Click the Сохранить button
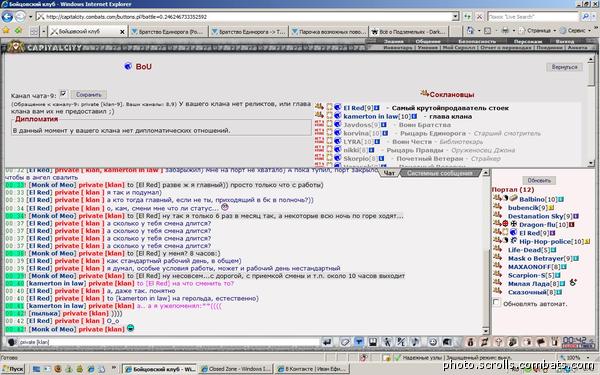Screen dimensions: 600x375 [88, 94]
